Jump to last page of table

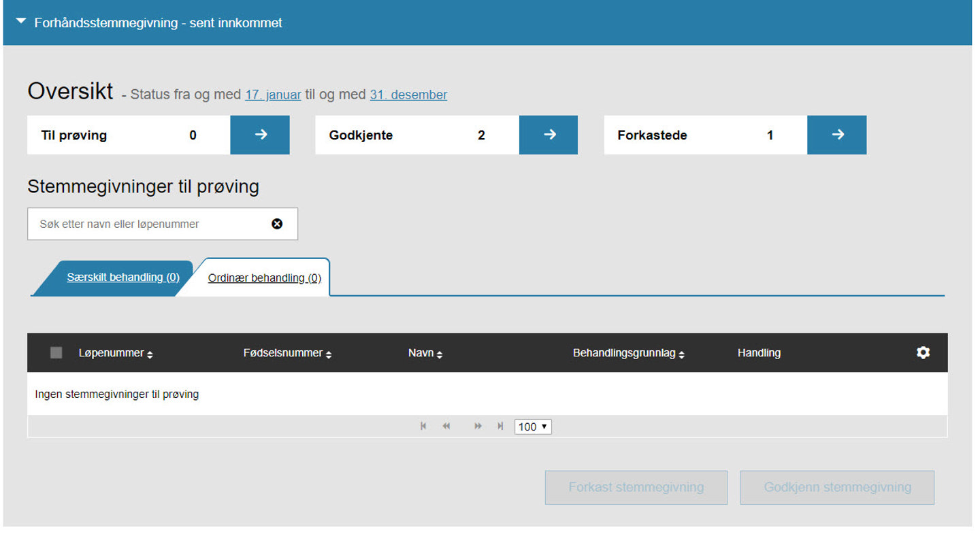[x=500, y=426]
